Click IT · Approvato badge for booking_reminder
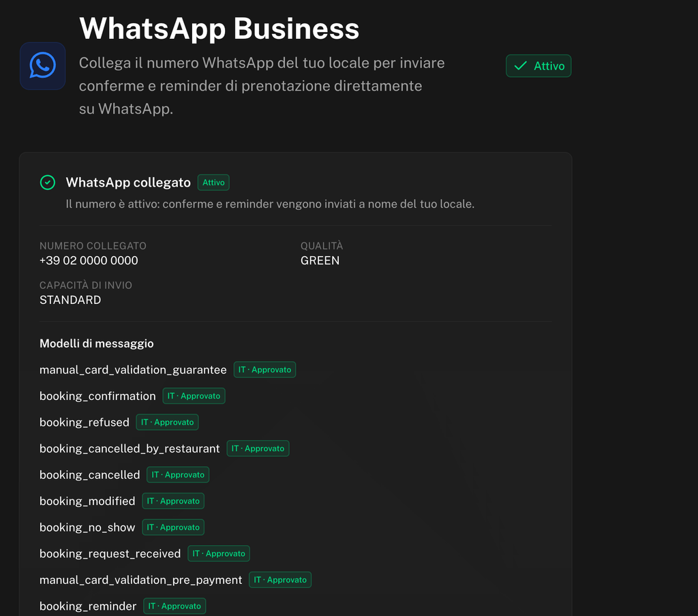This screenshot has width=698, height=616. coord(174,606)
